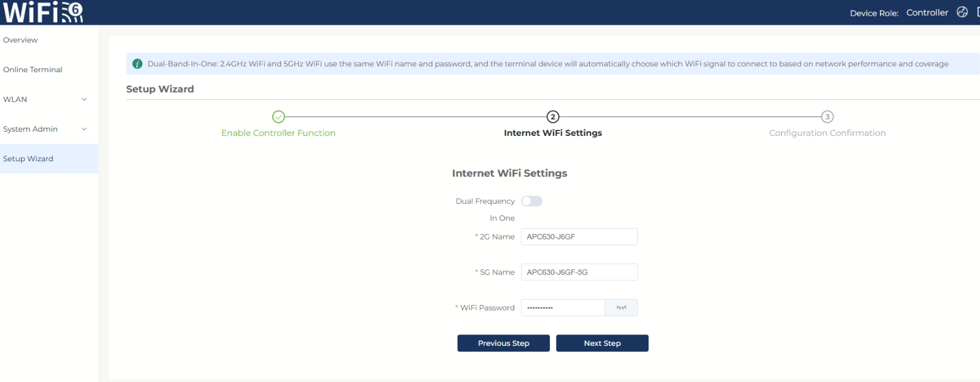Focus the 5G Name text field
The image size is (980, 382).
point(578,272)
